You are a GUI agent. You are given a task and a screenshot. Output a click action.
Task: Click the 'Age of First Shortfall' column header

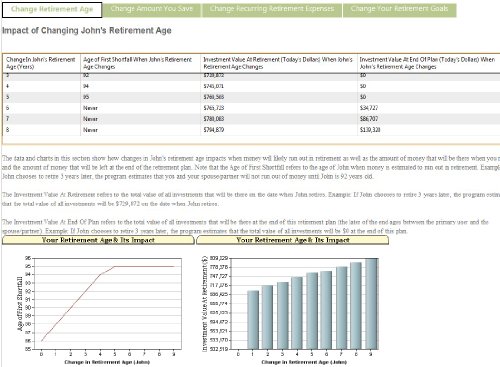pos(140,63)
